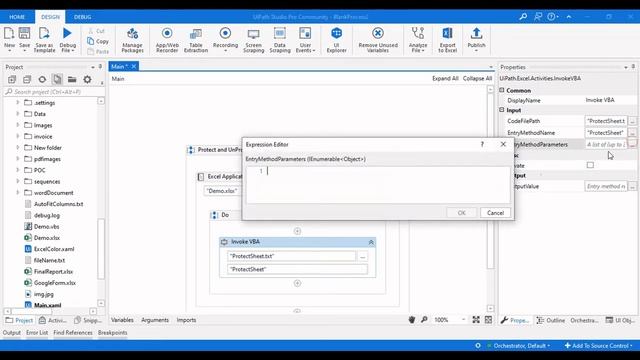
Task: Open the Table Extraction tool
Action: click(196, 40)
